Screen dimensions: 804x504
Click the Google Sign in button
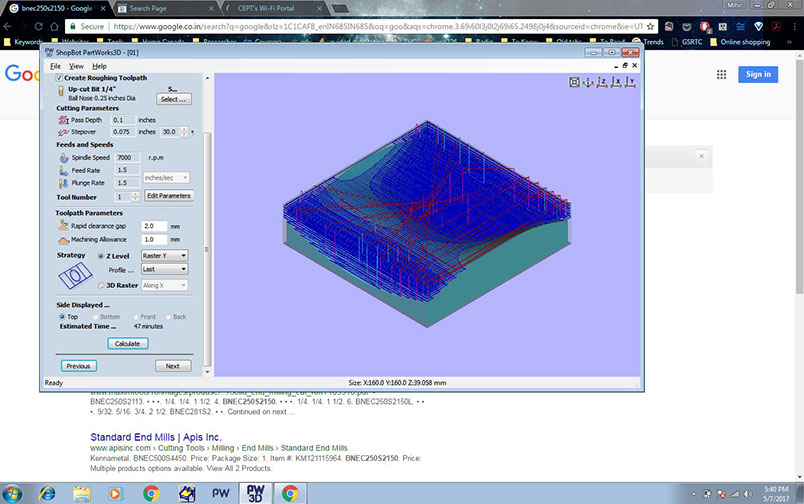pos(758,74)
